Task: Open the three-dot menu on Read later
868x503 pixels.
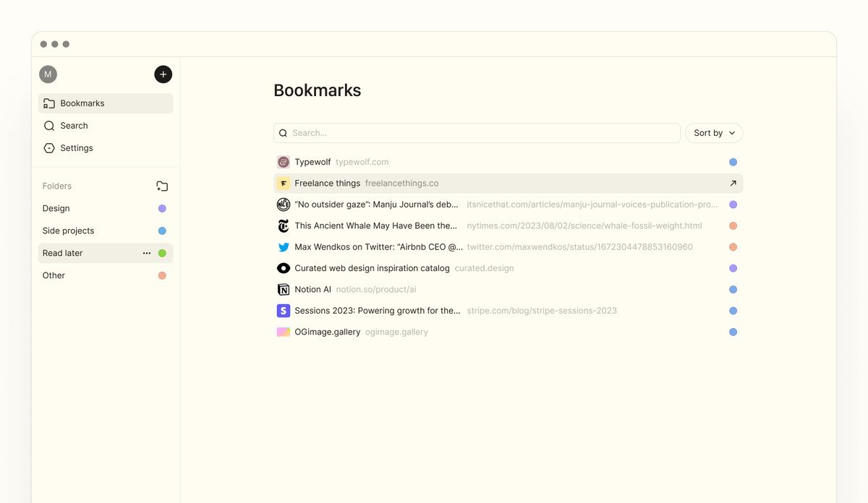Action: pyautogui.click(x=147, y=253)
